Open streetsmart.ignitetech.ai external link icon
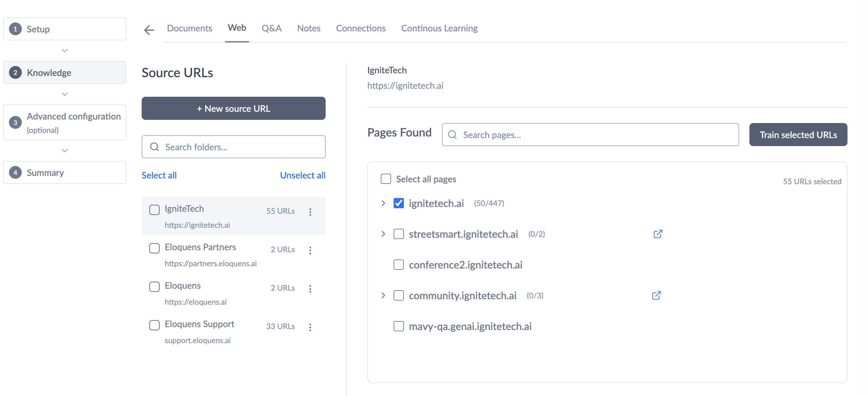 point(658,234)
